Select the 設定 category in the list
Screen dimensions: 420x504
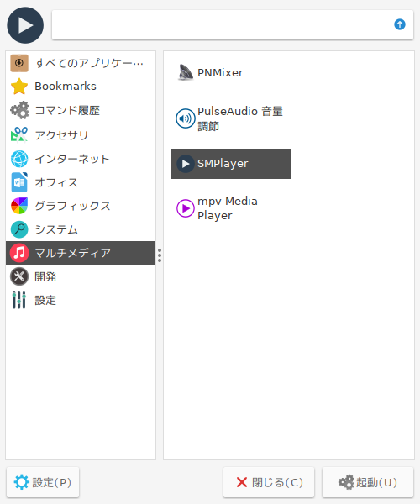[81, 300]
